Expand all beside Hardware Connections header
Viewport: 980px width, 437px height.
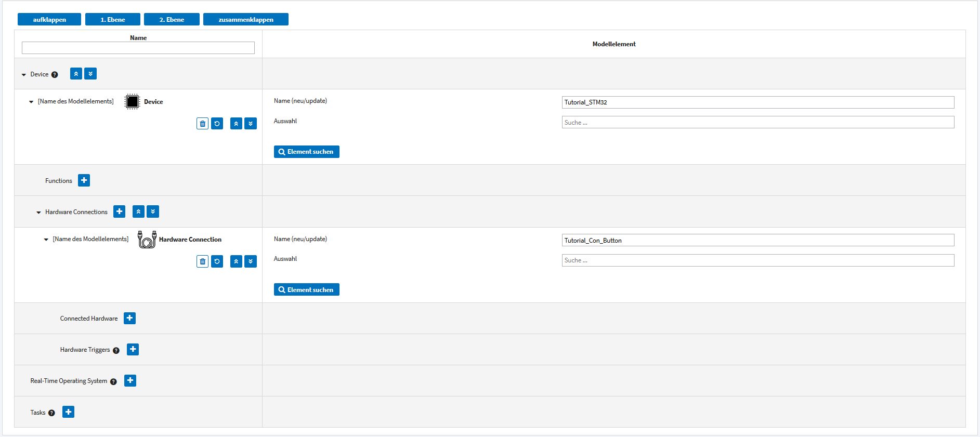153,211
